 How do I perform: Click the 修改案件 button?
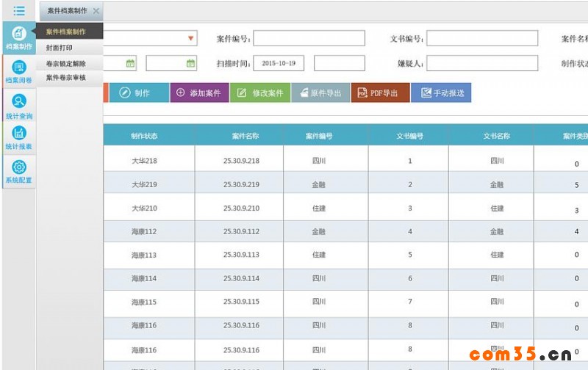[260, 92]
